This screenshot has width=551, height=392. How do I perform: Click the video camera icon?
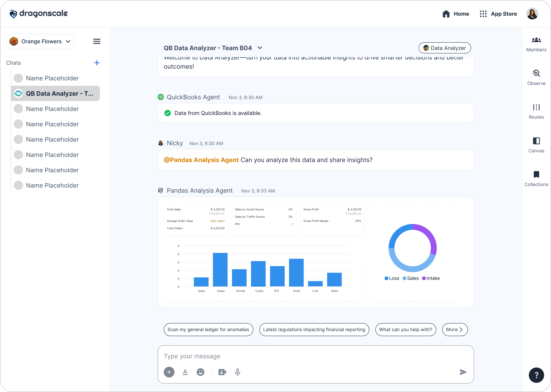click(222, 372)
